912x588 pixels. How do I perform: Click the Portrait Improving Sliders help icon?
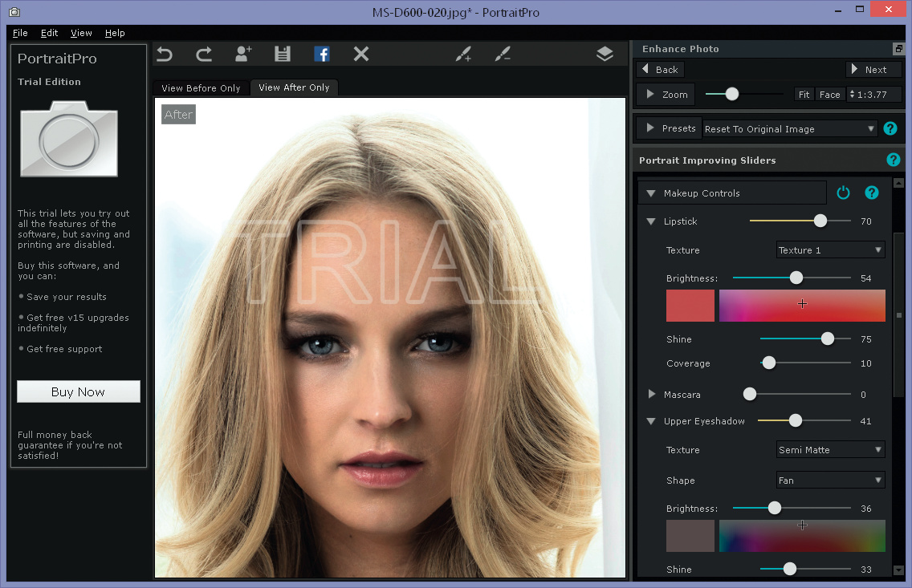893,160
